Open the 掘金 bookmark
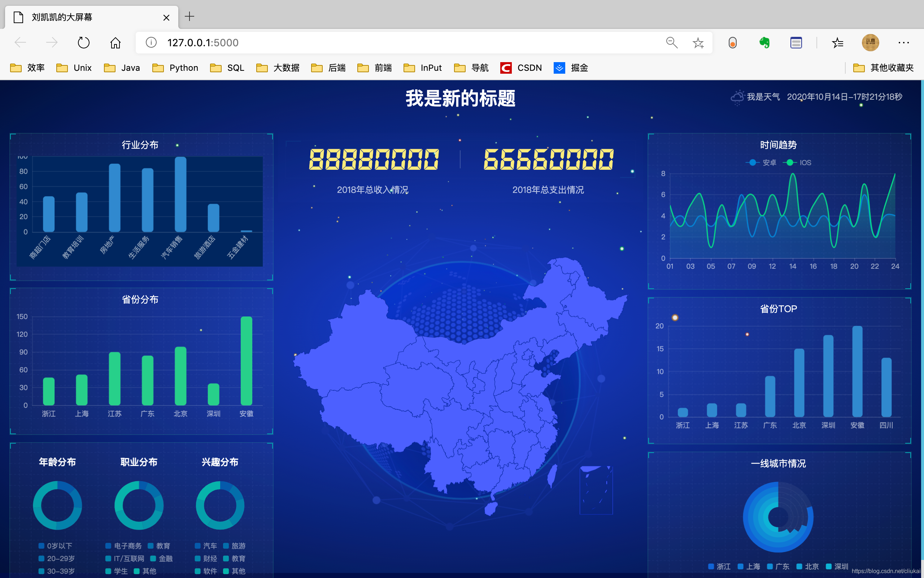924x578 pixels. 571,68
